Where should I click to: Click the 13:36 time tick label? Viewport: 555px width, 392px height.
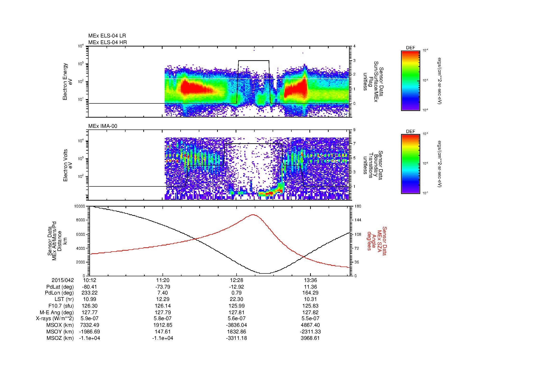(x=310, y=280)
